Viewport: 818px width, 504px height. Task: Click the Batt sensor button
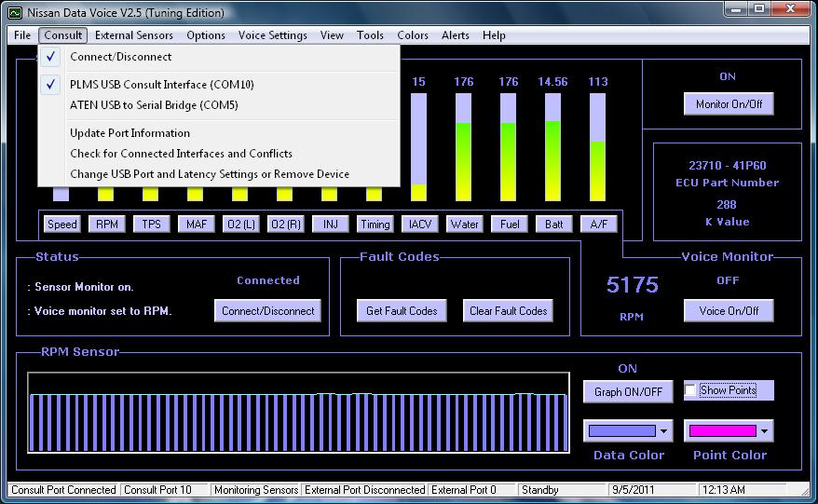(x=554, y=225)
